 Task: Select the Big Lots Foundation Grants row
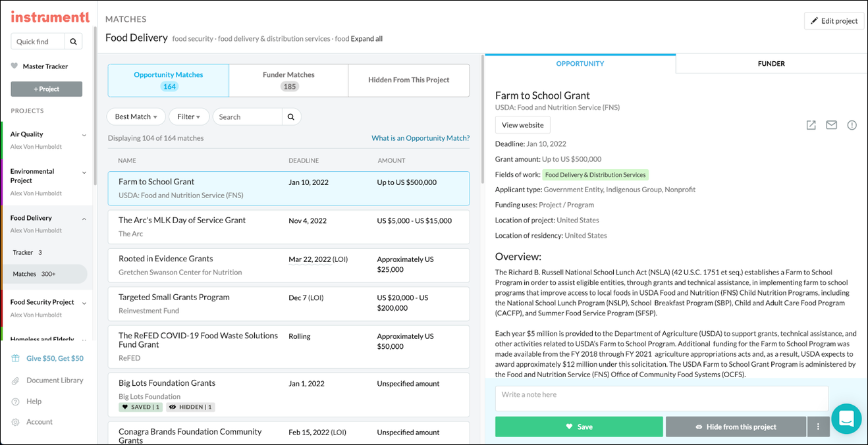pos(288,394)
